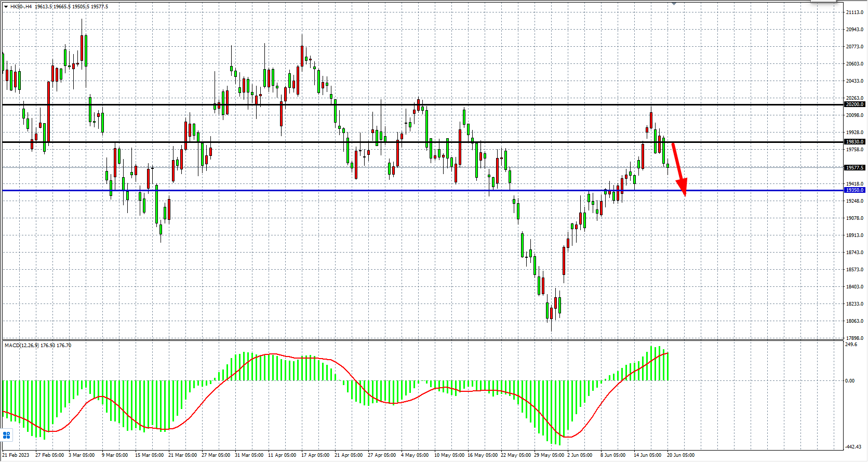Click the chart shift triangle marker at top
The image size is (868, 462).
pyautogui.click(x=674, y=4)
